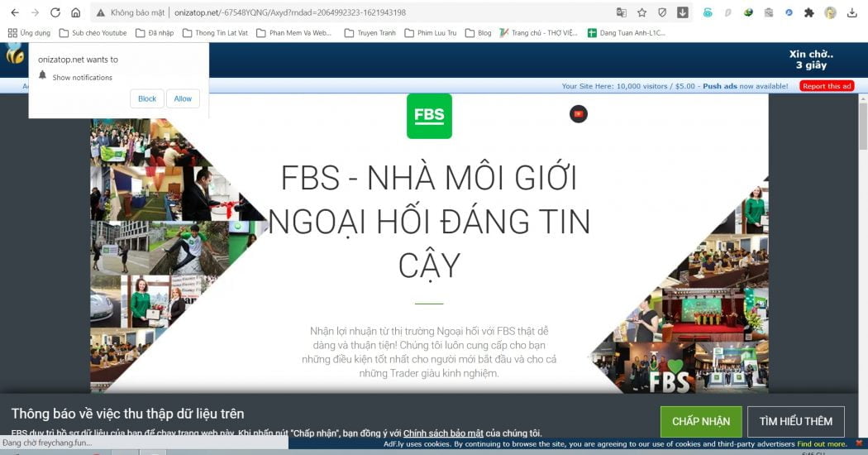Click the green FBS logo

[429, 116]
